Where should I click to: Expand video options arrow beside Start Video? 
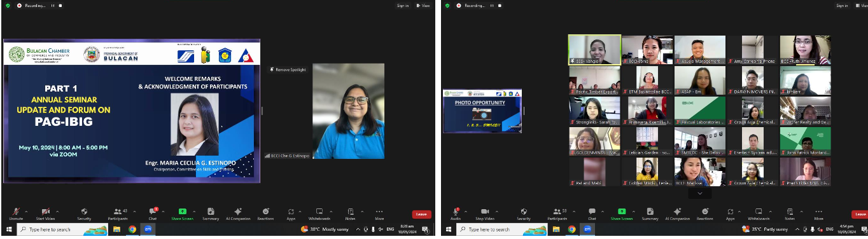pyautogui.click(x=58, y=211)
